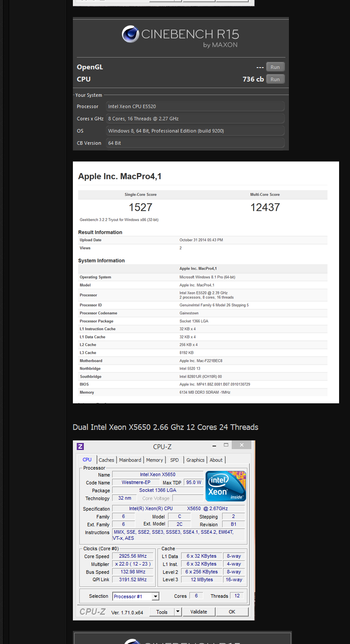The width and height of the screenshot is (350, 644).
Task: Click the Apple Inc. MacPro4,1 heading
Action: pos(120,176)
